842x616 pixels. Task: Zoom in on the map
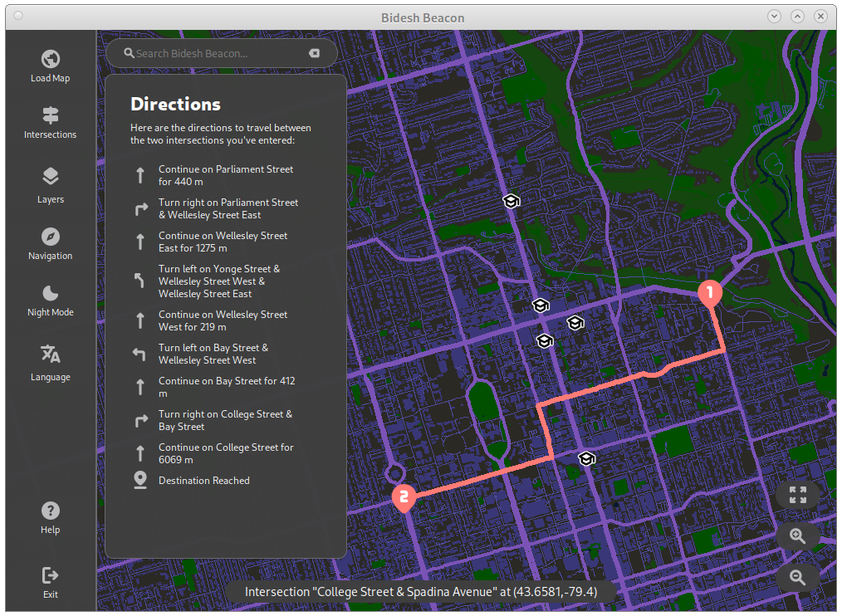798,535
